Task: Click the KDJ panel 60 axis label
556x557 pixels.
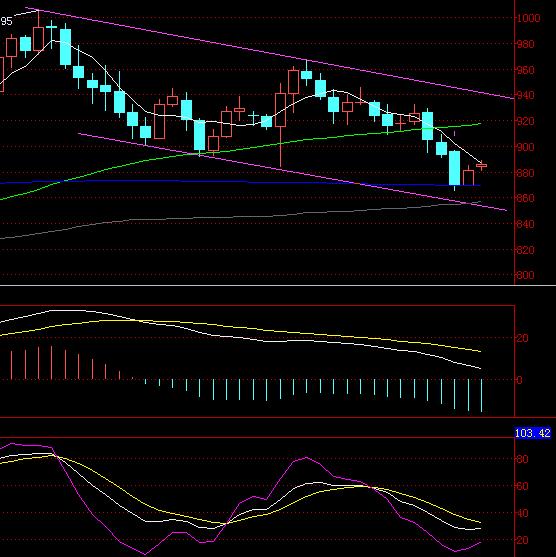Action: click(522, 486)
